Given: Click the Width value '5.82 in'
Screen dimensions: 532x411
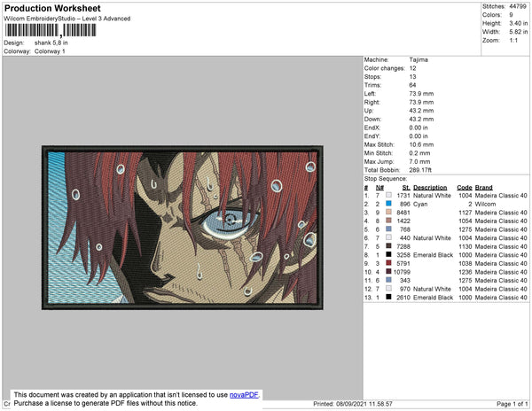Looking at the screenshot, I should [518, 32].
